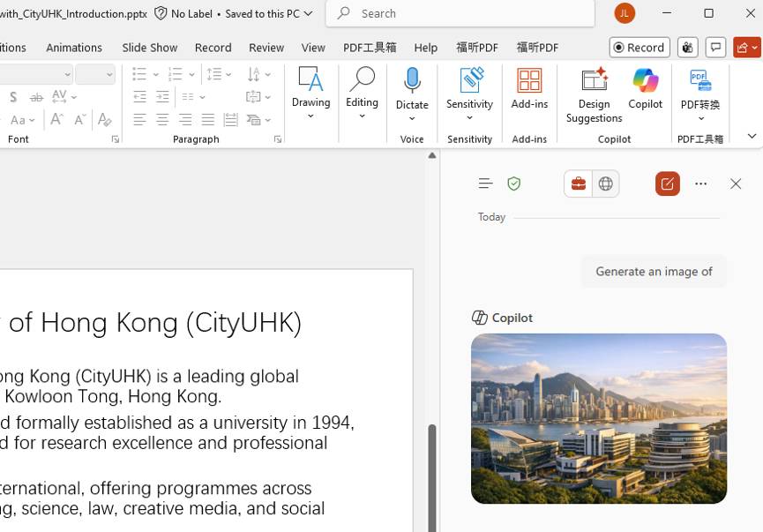Click the Copilot ribbon button
The width and height of the screenshot is (763, 532).
645,88
